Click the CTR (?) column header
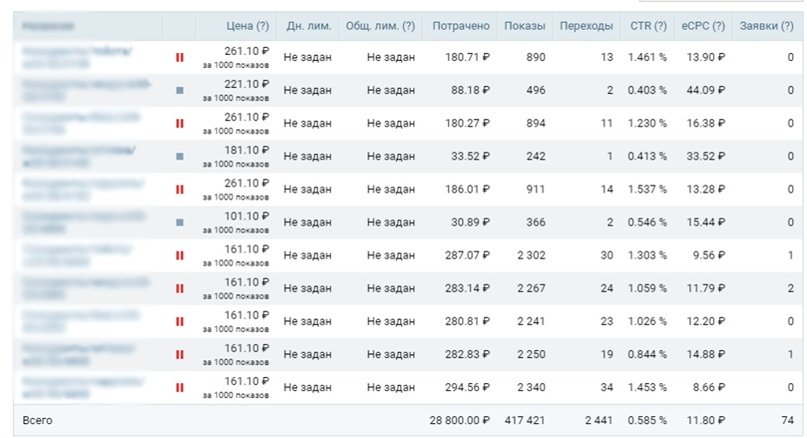The height and width of the screenshot is (438, 807). [x=648, y=25]
